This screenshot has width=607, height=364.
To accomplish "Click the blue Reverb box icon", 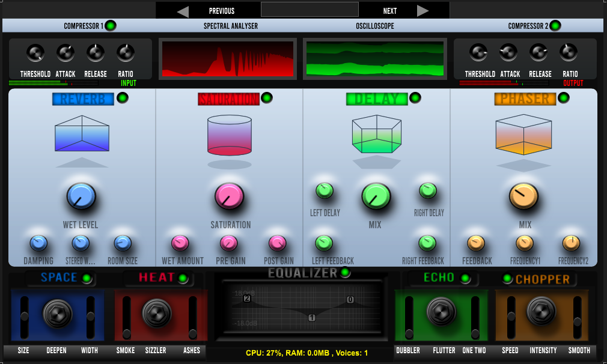I will click(82, 133).
